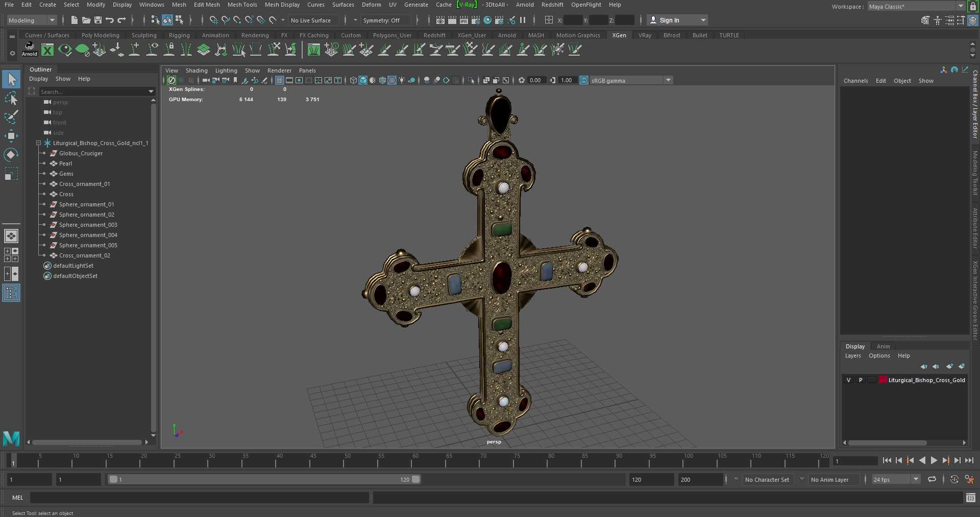Save the scene with the floppy icon
This screenshot has height=517, width=980.
click(x=98, y=20)
